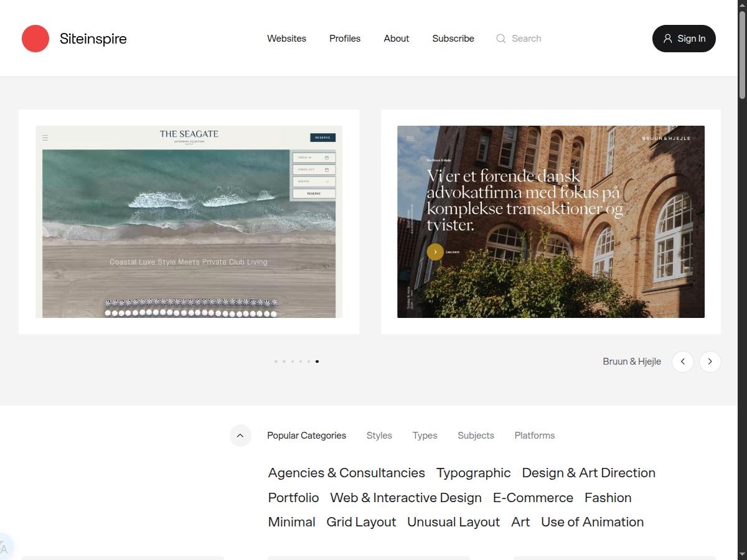The height and width of the screenshot is (560, 747).
Task: Collapse the categories panel via the up chevron
Action: pyautogui.click(x=240, y=436)
